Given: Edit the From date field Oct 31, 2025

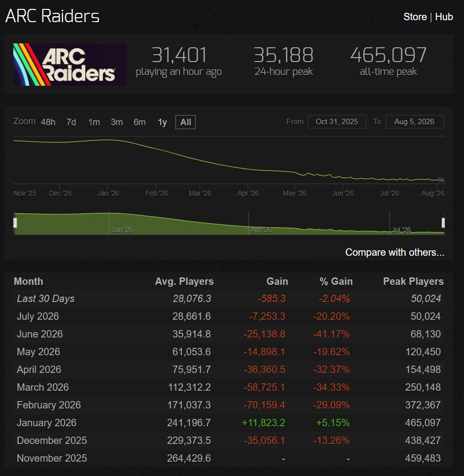Looking at the screenshot, I should [x=337, y=122].
